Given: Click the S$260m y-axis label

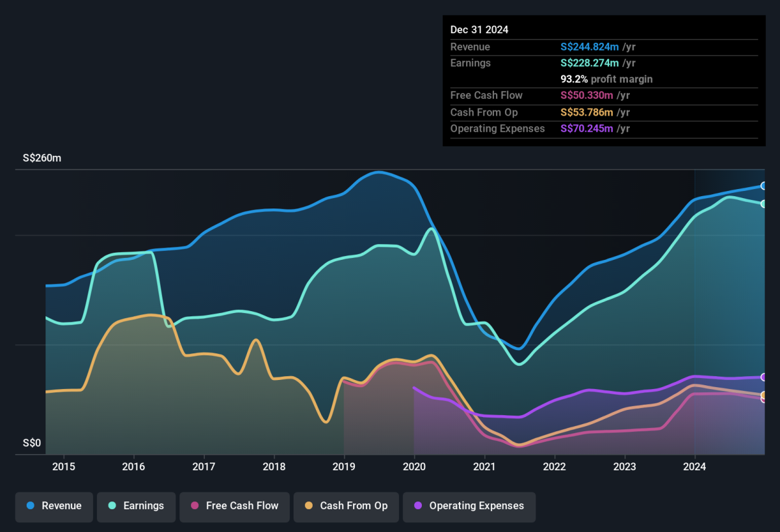Looking at the screenshot, I should (x=42, y=158).
